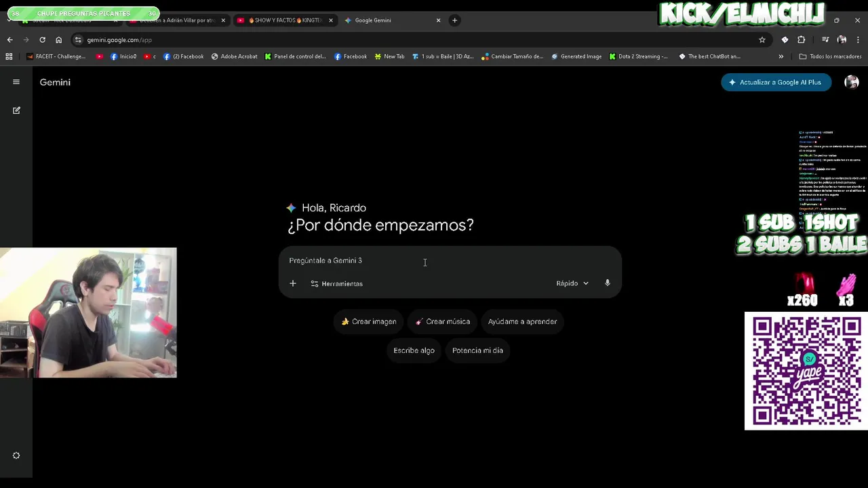This screenshot has width=868, height=488.
Task: Open the Chrome three-dot menu
Action: 858,40
